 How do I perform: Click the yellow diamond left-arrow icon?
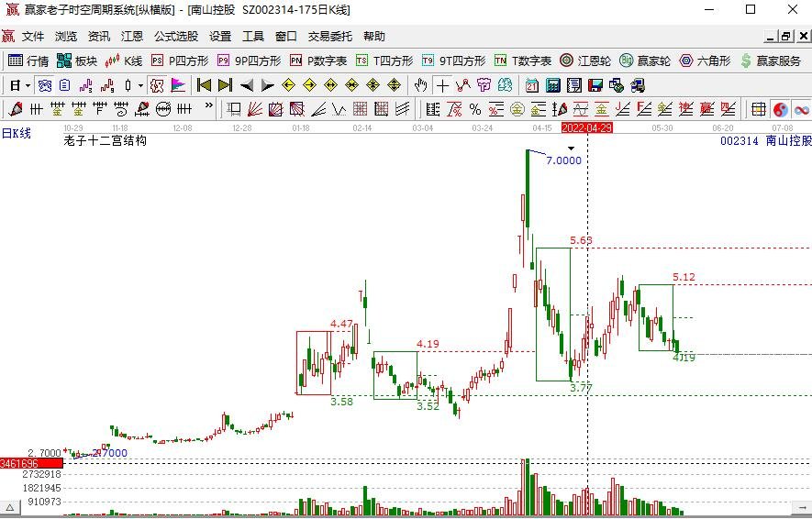coord(288,85)
